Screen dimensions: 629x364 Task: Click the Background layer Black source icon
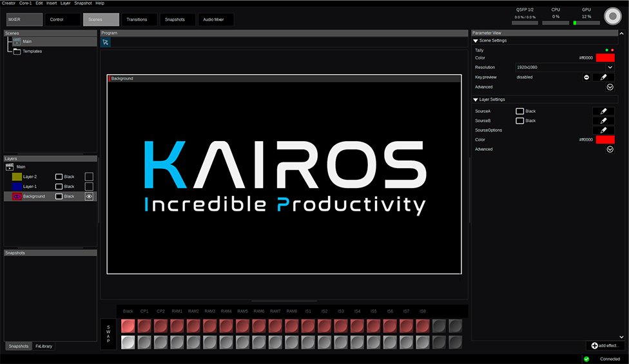59,196
